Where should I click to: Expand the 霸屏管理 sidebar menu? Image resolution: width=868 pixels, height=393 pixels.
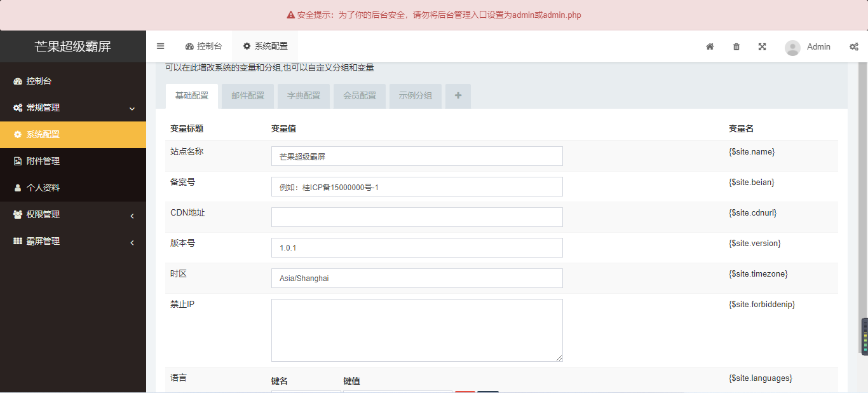[73, 242]
